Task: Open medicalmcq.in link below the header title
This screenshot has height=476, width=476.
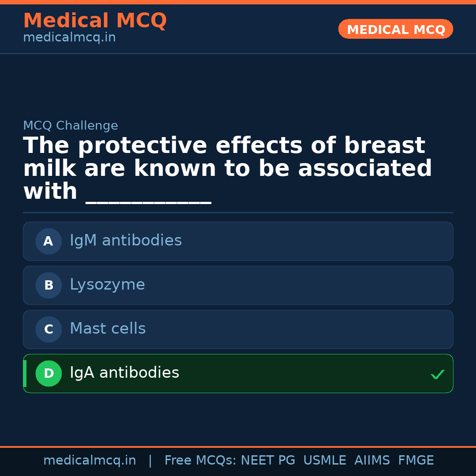Action: [x=69, y=37]
